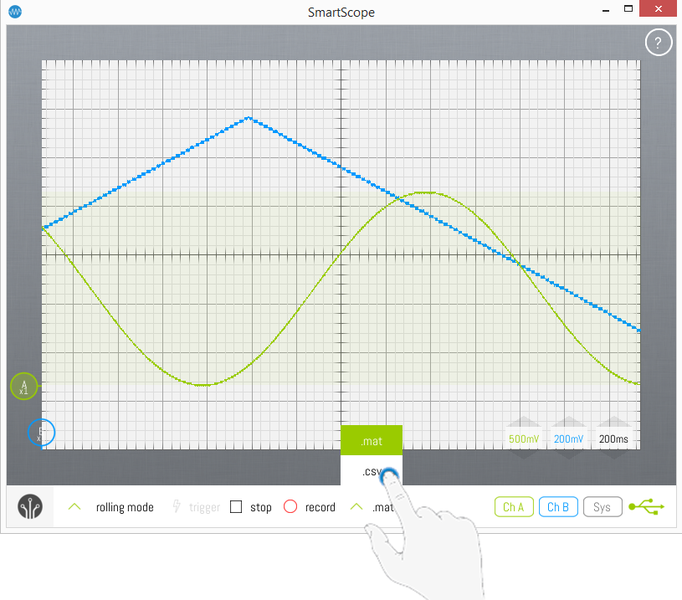Choose .csv from the format menu
682x600 pixels.
tap(371, 472)
